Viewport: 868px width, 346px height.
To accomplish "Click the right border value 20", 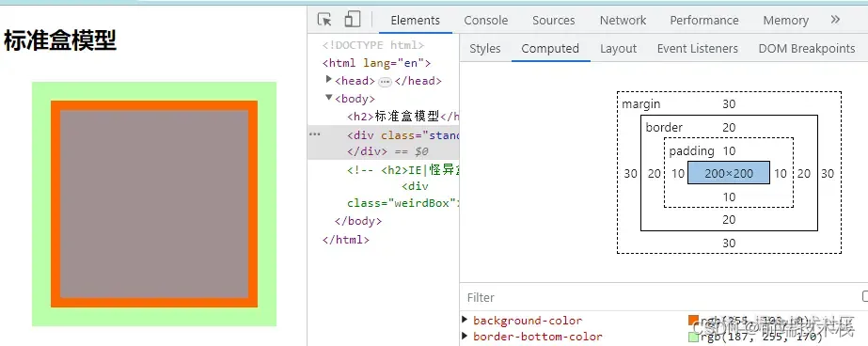I will click(804, 173).
